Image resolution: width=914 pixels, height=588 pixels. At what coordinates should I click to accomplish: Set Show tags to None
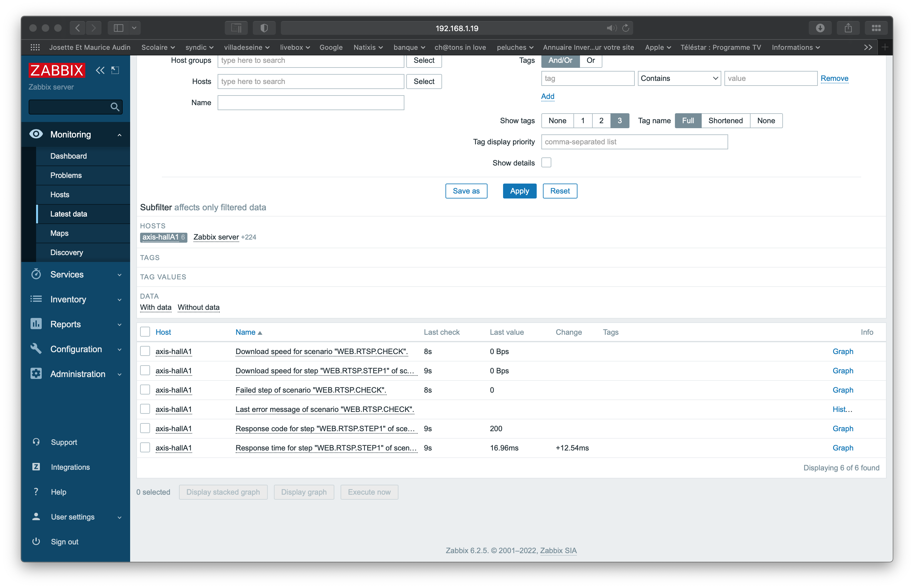tap(557, 121)
